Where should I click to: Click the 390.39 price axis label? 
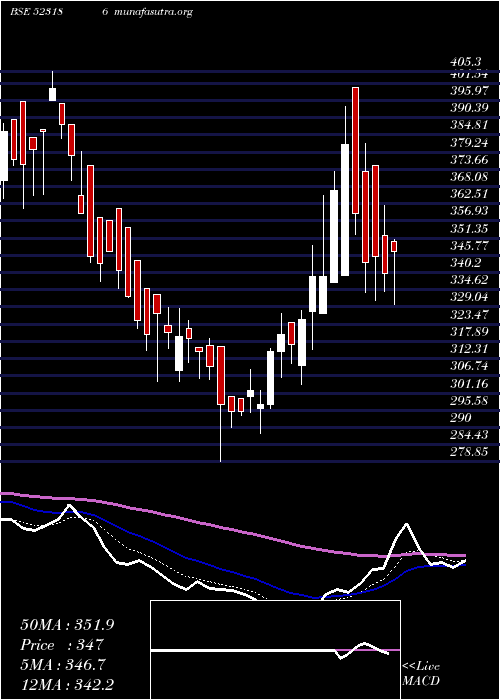click(469, 108)
